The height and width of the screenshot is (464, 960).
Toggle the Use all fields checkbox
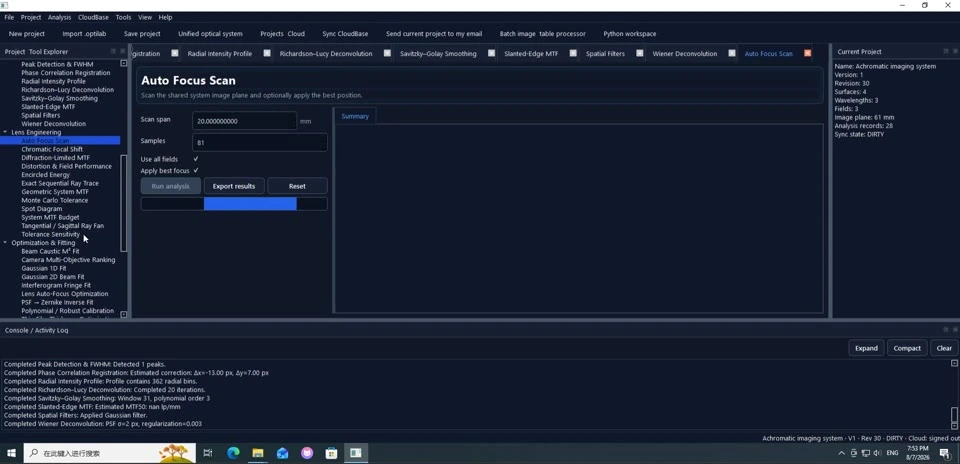pyautogui.click(x=196, y=159)
